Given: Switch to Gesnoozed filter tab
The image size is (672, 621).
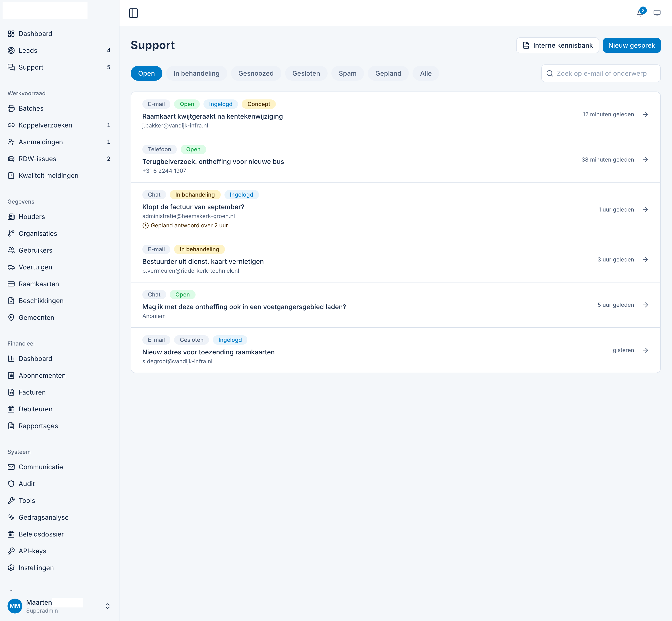Looking at the screenshot, I should pyautogui.click(x=256, y=73).
